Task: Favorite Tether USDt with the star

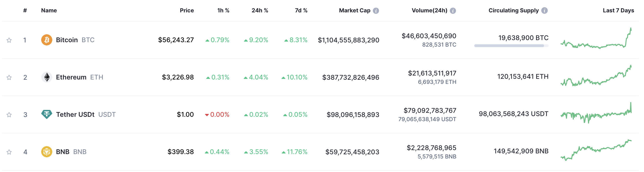Action: pos(9,115)
